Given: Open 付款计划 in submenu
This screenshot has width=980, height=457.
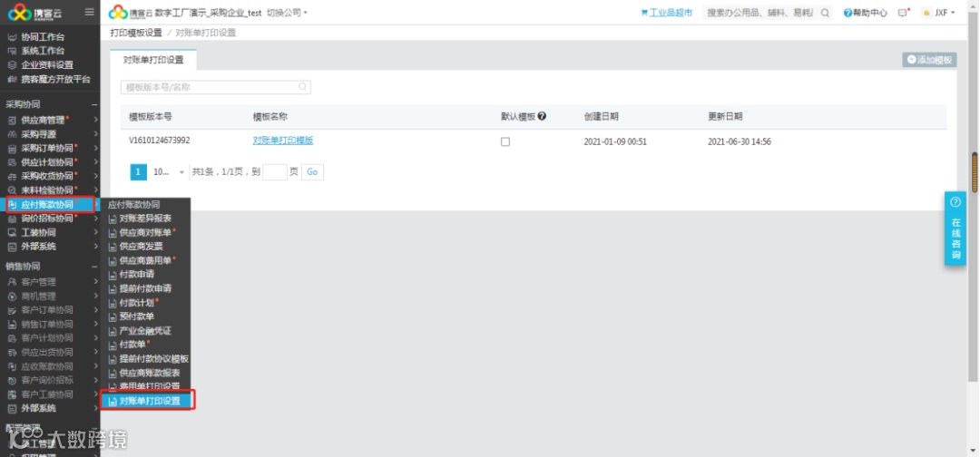Looking at the screenshot, I should 136,303.
